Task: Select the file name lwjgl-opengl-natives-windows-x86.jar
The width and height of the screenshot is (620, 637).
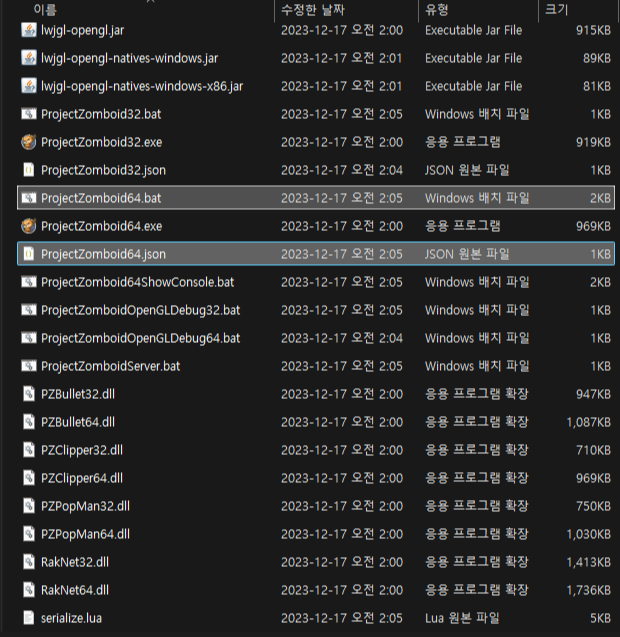Action: point(142,87)
